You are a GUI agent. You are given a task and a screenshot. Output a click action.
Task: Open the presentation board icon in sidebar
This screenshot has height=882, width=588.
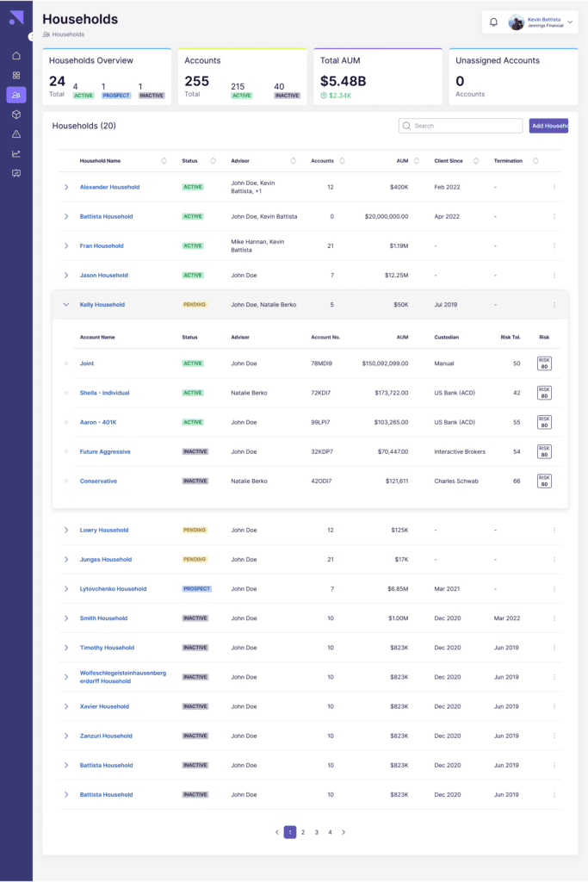pyautogui.click(x=15, y=174)
